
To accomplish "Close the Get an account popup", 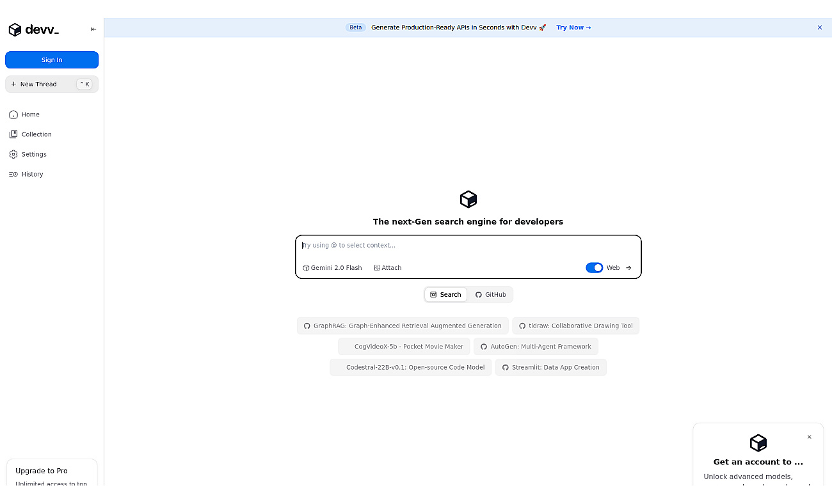I will click(x=809, y=437).
